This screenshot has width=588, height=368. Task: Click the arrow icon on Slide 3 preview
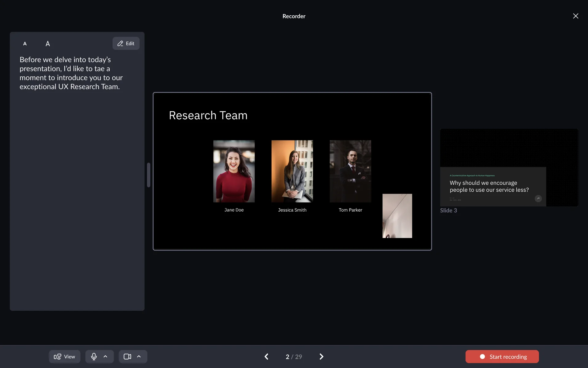click(538, 198)
